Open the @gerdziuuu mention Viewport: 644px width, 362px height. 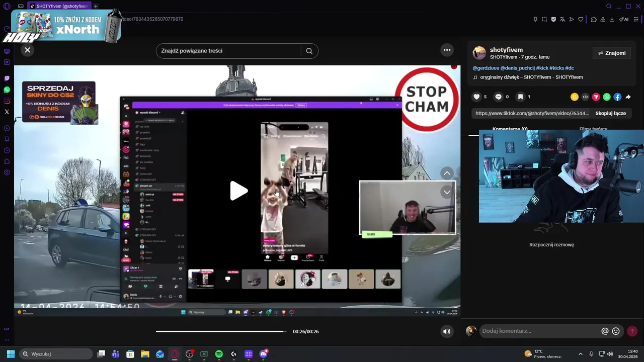tap(486, 68)
